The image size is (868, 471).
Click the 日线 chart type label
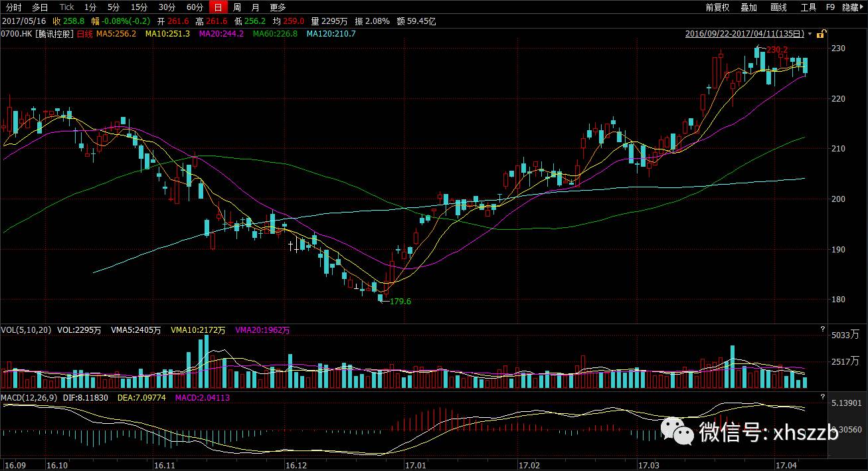tap(85, 33)
